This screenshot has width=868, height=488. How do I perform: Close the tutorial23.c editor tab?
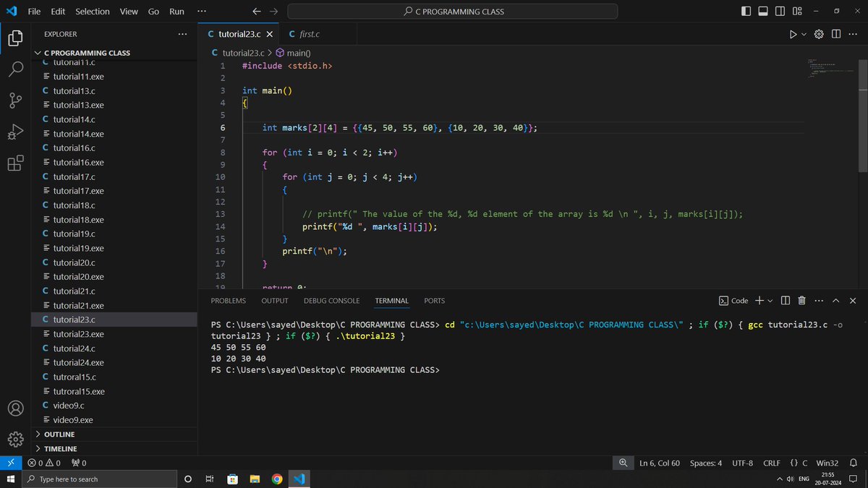point(269,34)
